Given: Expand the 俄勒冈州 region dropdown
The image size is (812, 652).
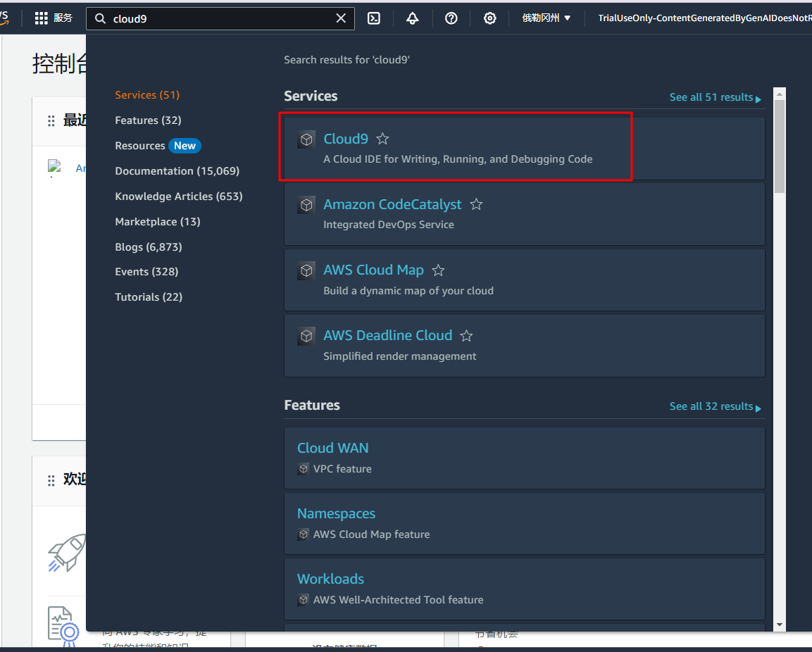Looking at the screenshot, I should point(546,18).
